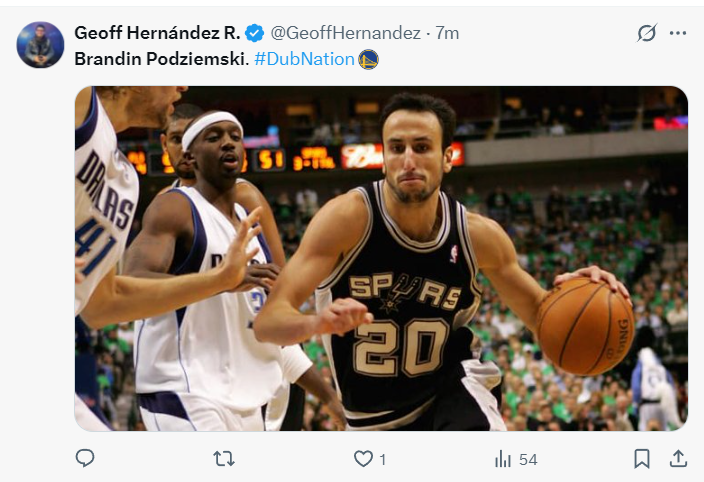704x482 pixels.
Task: Open the basketball game photo
Action: [381, 258]
